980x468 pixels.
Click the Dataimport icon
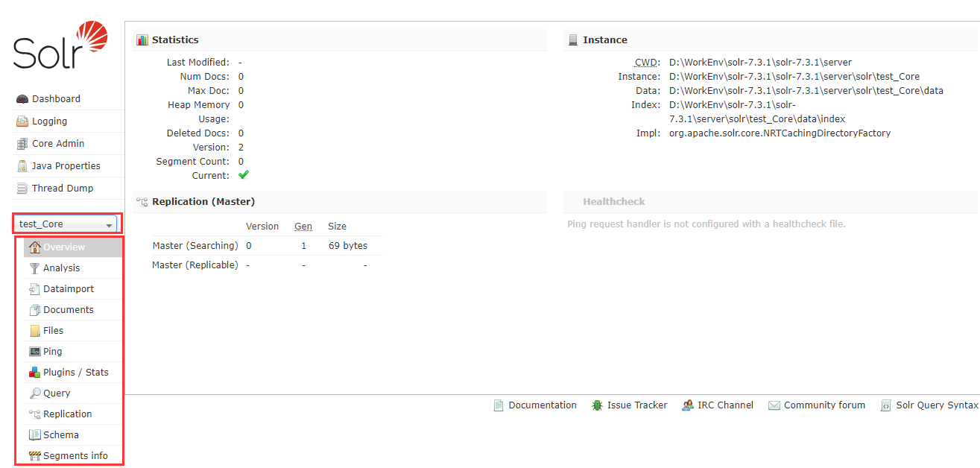35,289
